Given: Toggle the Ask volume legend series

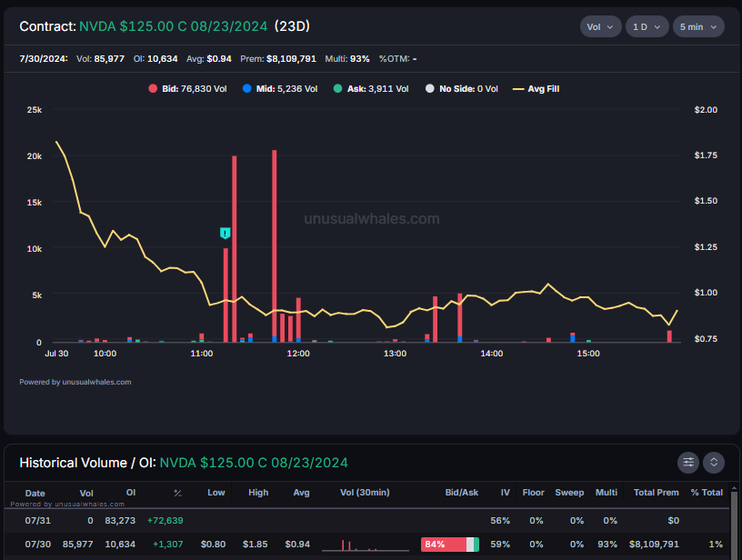Looking at the screenshot, I should pos(371,88).
